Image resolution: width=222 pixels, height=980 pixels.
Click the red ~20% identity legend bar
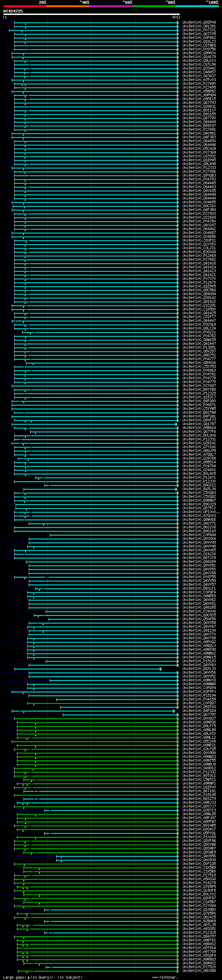point(25,7)
